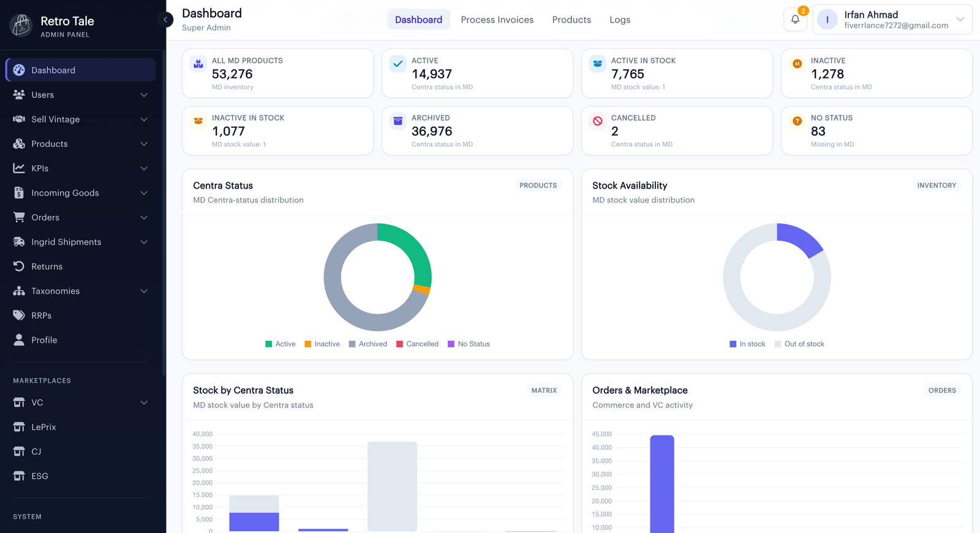Toggle In stock legend item
Screen dimensions: 980x533
click(748, 344)
